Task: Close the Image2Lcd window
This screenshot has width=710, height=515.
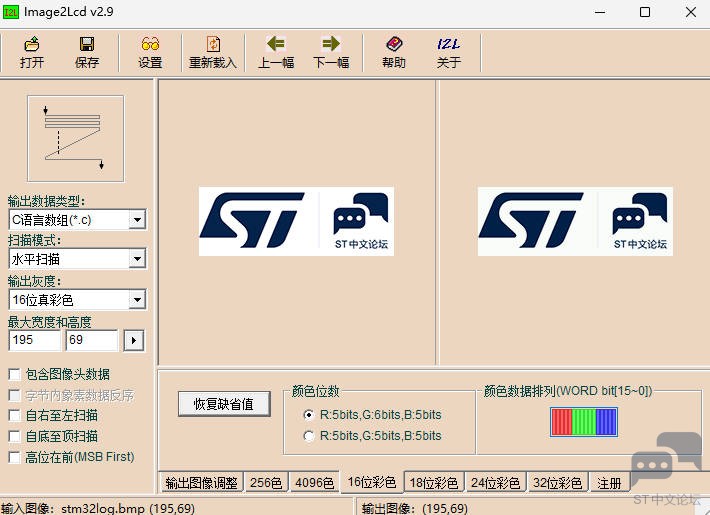Action: coord(691,12)
